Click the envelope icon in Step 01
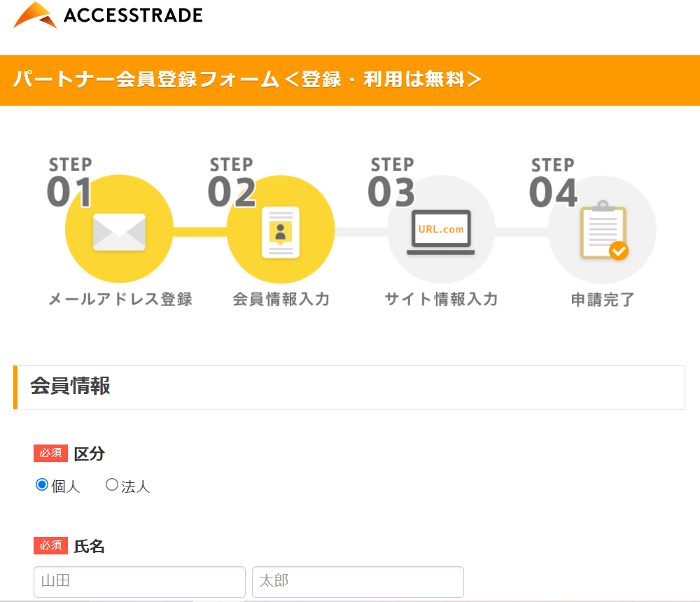 pyautogui.click(x=119, y=232)
